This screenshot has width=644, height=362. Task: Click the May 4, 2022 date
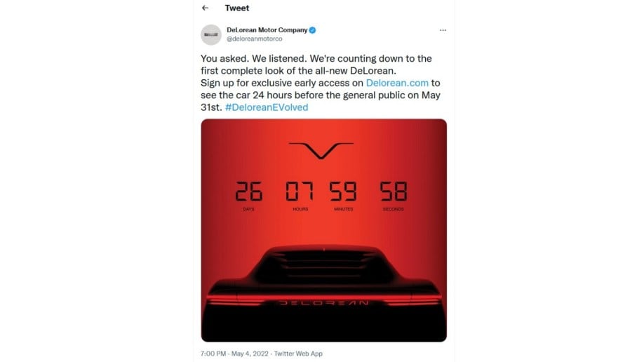pos(250,354)
